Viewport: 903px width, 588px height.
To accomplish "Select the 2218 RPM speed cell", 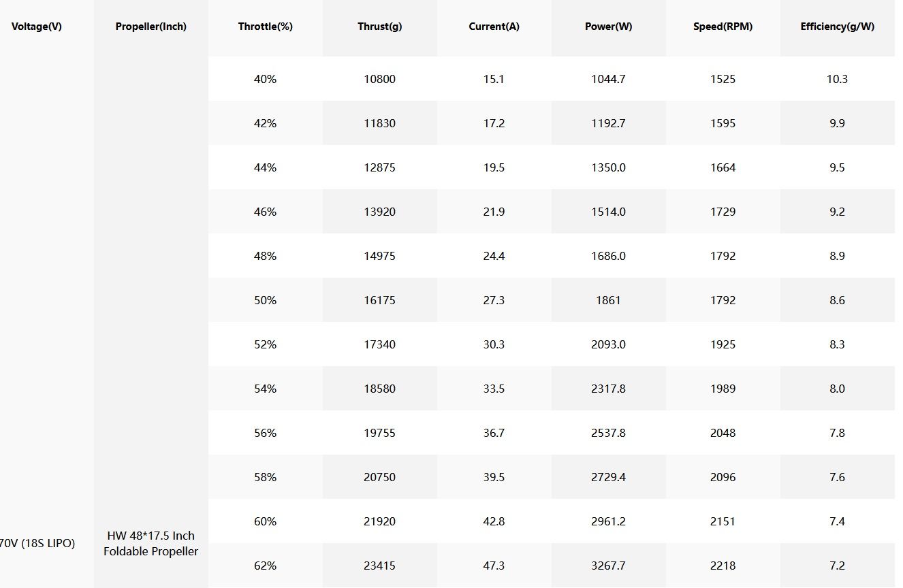I will 723,566.
